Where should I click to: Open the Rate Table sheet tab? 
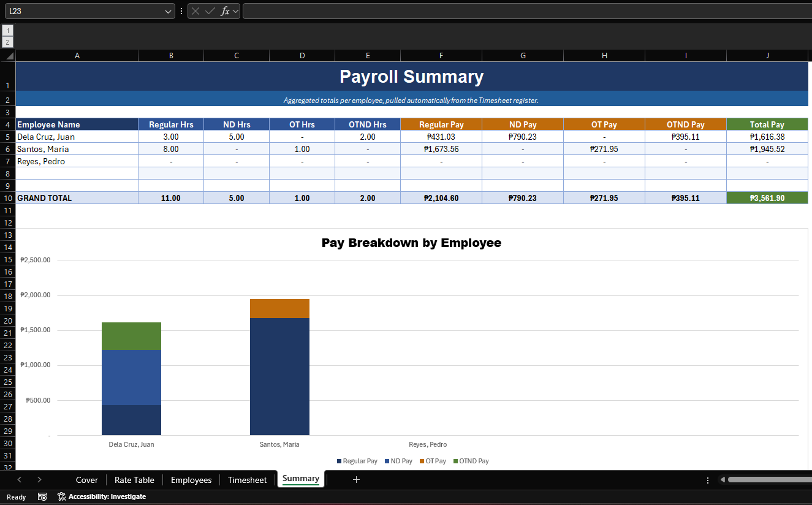click(134, 480)
